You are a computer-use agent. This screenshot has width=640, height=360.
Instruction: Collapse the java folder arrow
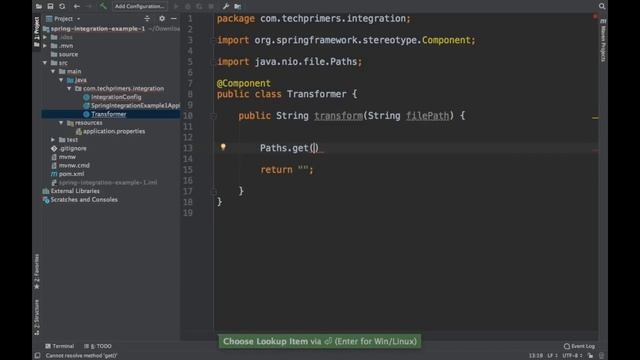pyautogui.click(x=61, y=80)
